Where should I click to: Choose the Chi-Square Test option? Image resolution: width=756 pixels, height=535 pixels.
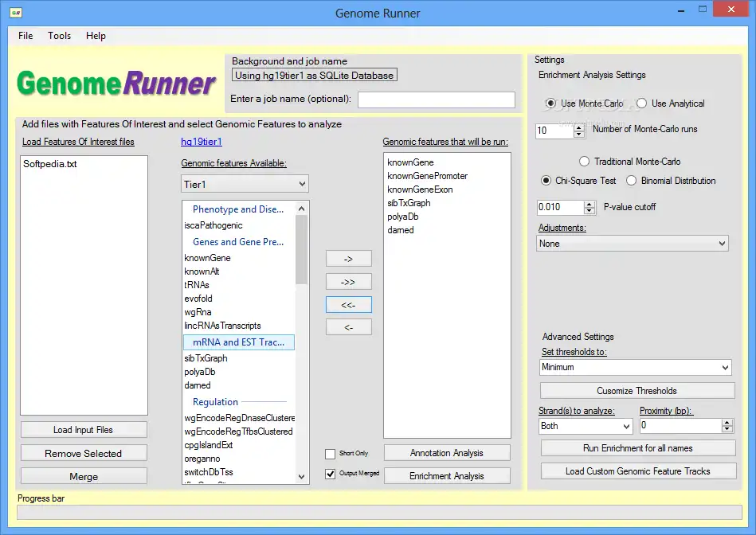point(546,181)
